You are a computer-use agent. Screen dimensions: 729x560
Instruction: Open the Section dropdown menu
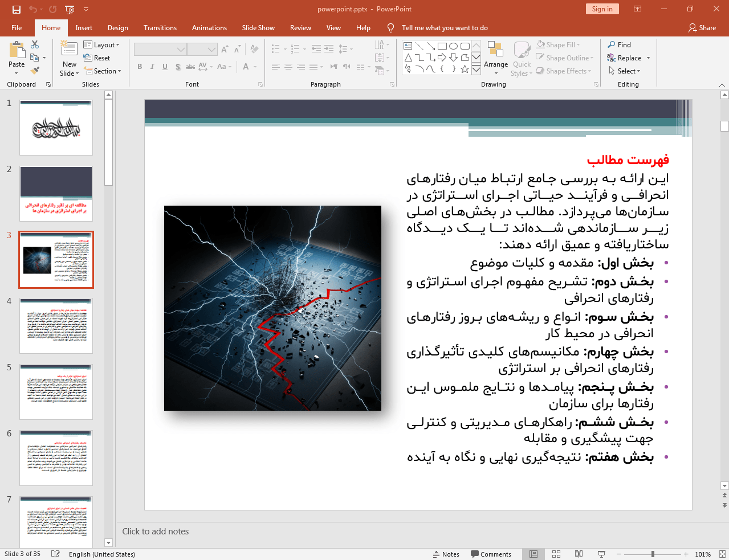click(x=103, y=71)
